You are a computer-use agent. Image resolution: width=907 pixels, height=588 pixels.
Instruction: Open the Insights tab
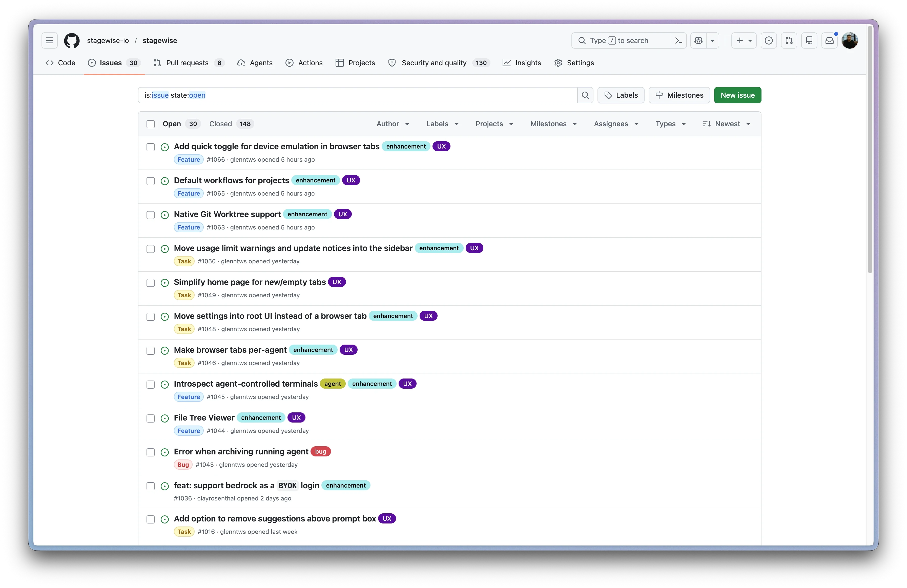522,63
